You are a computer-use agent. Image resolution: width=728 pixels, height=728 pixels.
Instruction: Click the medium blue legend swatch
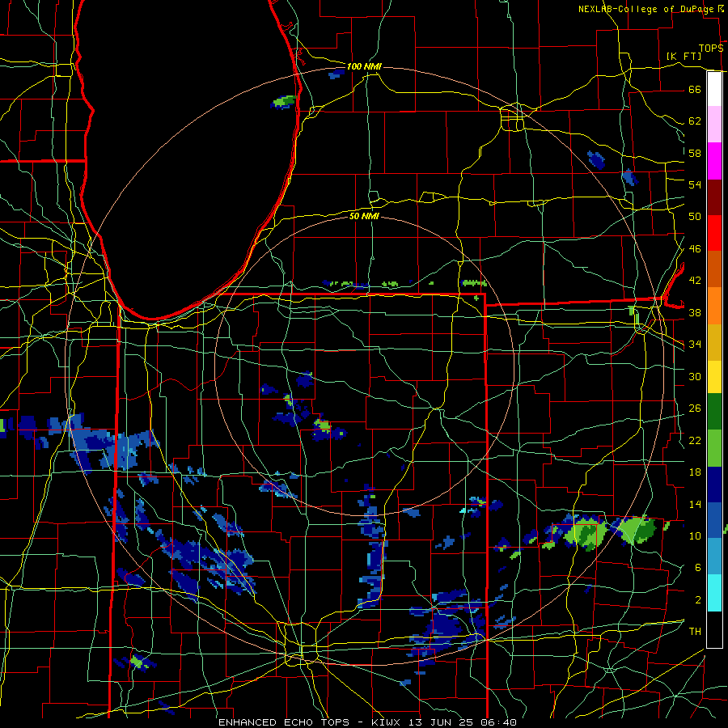[x=714, y=520]
